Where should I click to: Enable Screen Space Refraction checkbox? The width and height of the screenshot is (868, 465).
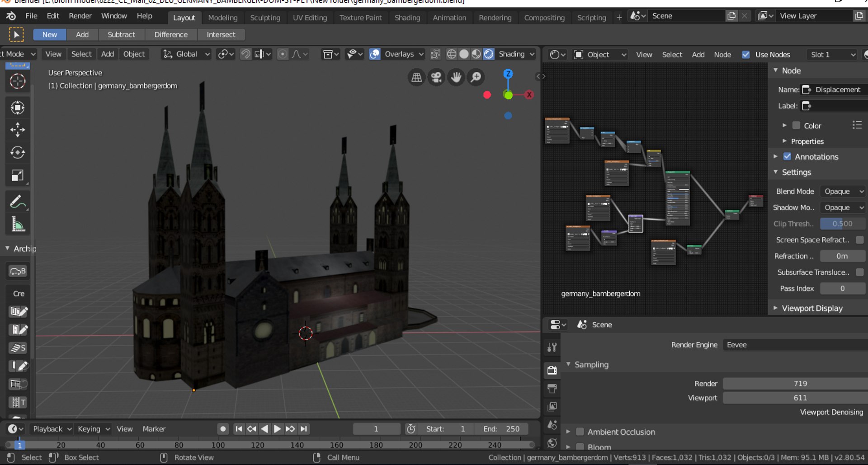coord(859,240)
